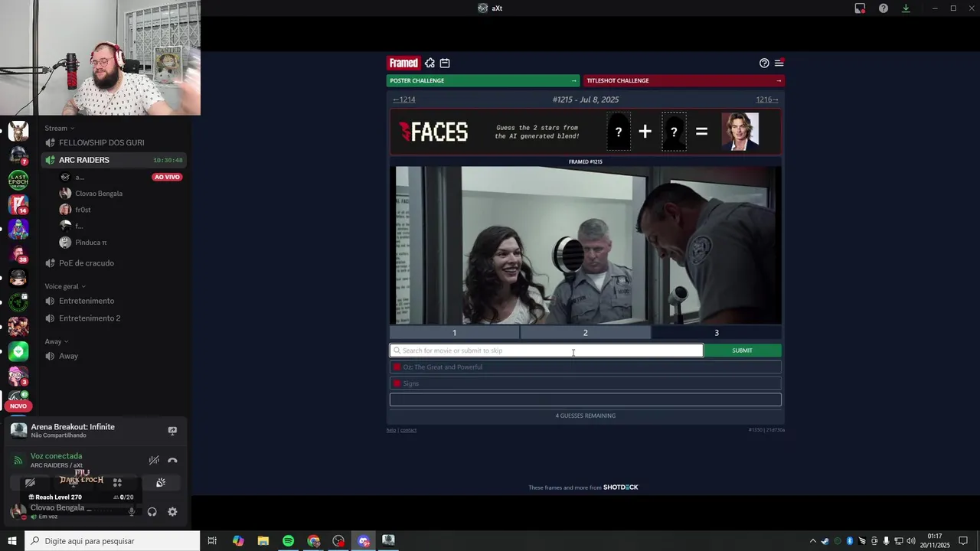This screenshot has width=980, height=551.
Task: Toggle Discord headphone deafen
Action: 152,512
